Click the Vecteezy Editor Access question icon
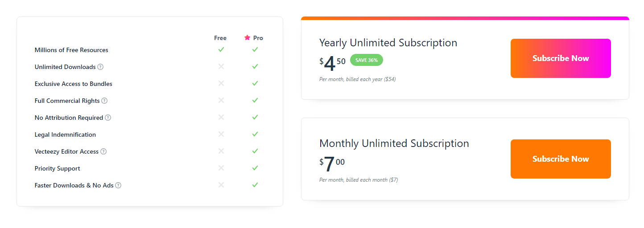644x228 pixels. 103,151
